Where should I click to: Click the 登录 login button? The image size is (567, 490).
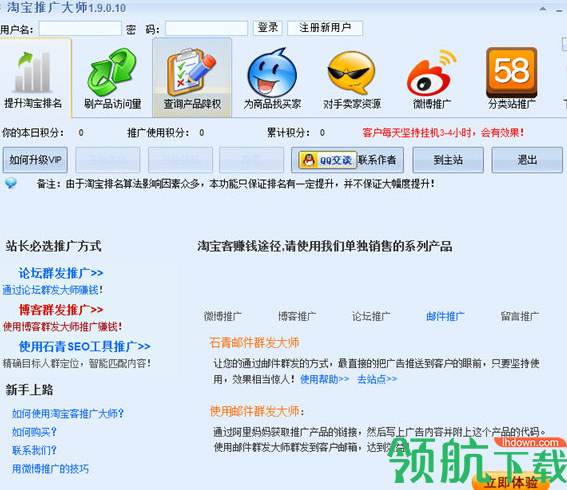(x=268, y=28)
